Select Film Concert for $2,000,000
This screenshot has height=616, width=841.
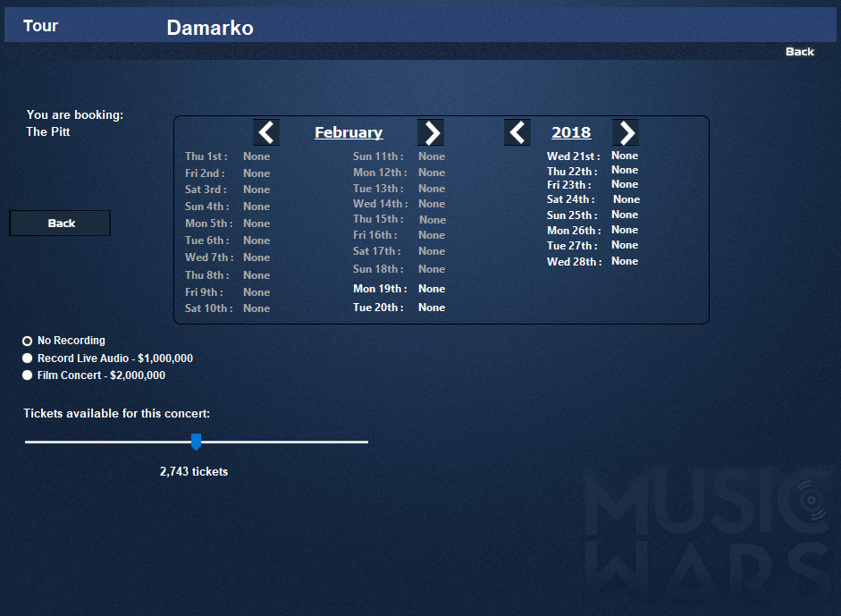pos(27,375)
